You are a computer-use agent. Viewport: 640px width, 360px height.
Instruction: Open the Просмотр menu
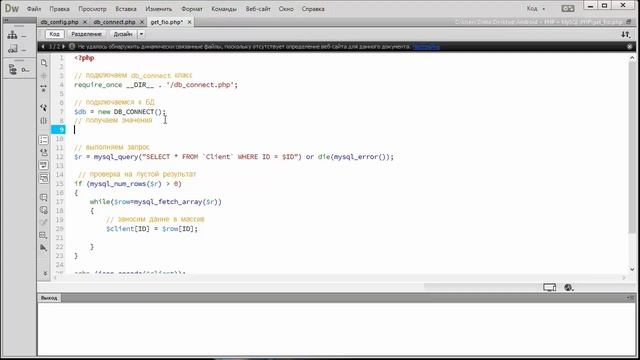92,9
